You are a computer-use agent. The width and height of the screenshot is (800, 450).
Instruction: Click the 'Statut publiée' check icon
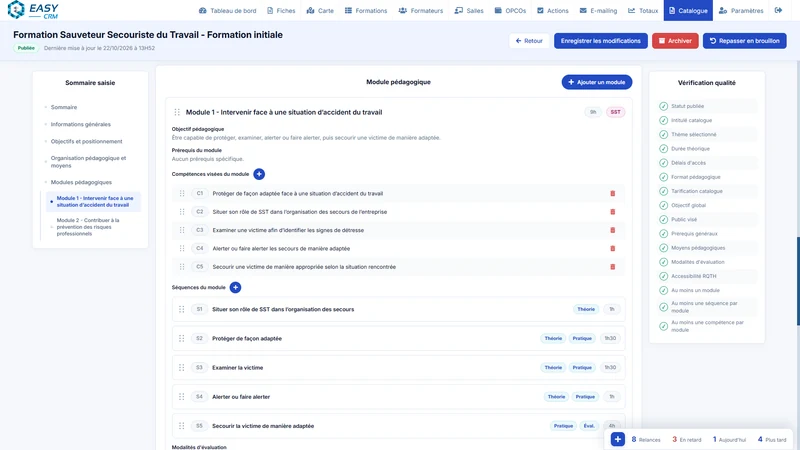tap(663, 106)
